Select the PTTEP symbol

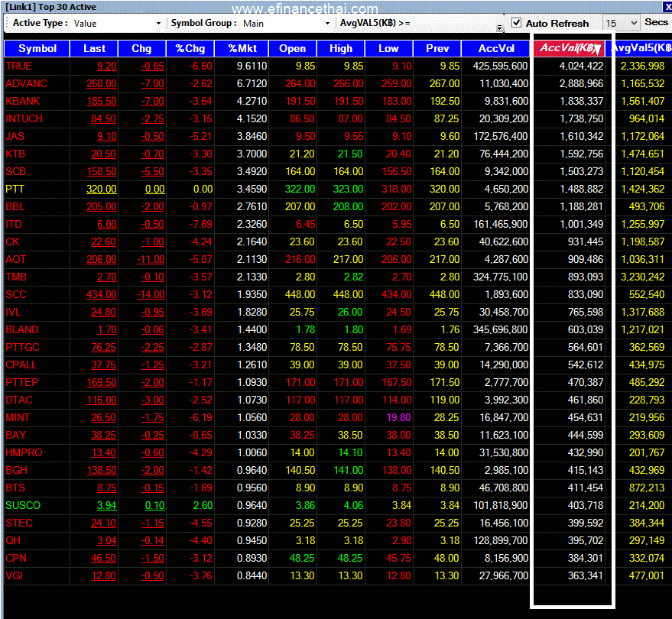22,382
